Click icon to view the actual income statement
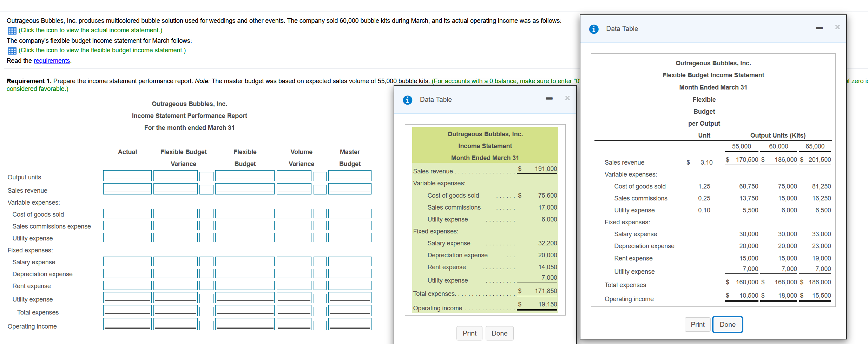868x344 pixels. tap(12, 31)
